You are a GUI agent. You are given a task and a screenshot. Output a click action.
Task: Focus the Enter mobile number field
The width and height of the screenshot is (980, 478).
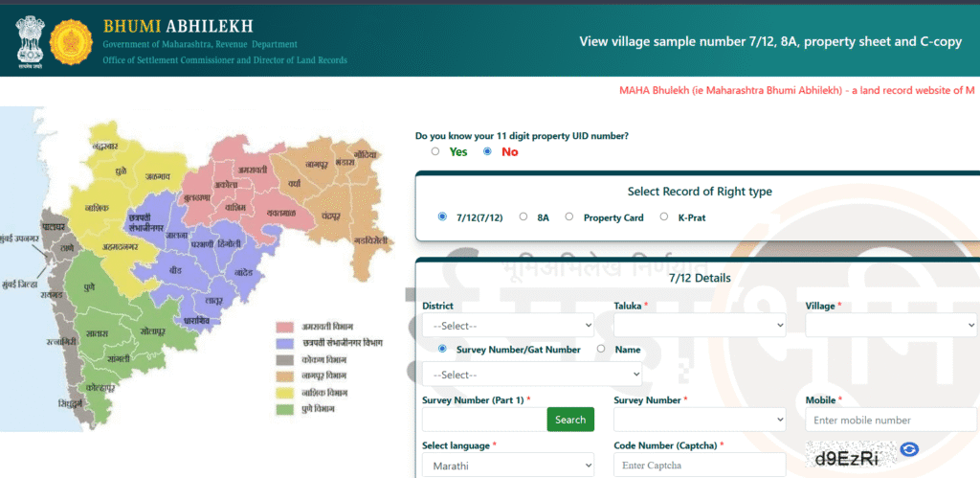891,420
